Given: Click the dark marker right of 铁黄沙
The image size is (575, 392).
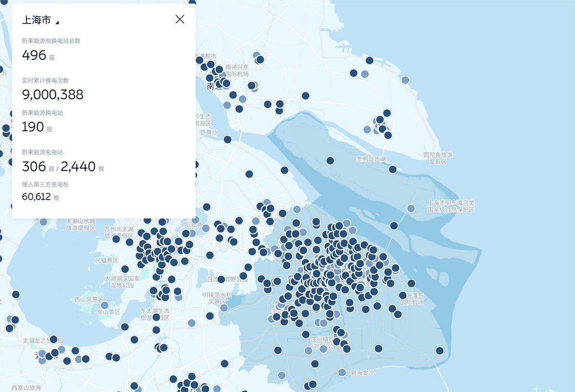Looking at the screenshot, I should 228,139.
